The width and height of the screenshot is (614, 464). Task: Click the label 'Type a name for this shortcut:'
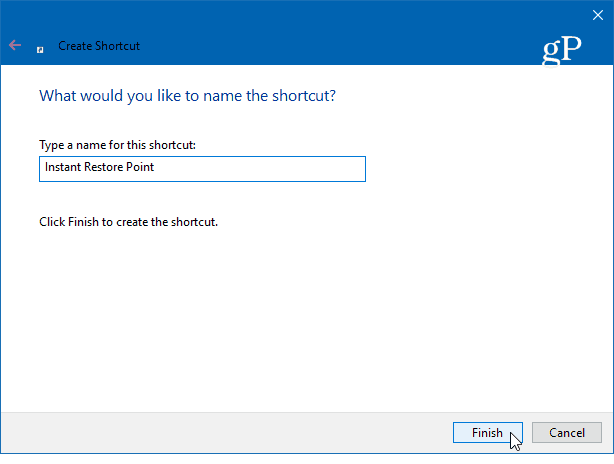(117, 145)
